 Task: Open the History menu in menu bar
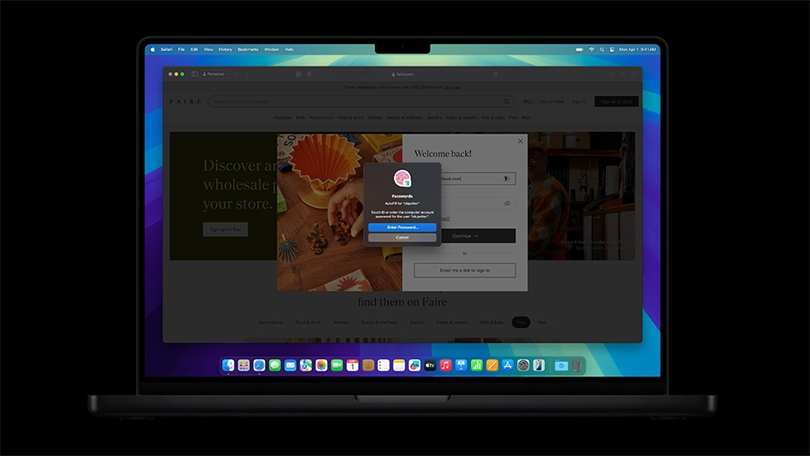pos(225,49)
